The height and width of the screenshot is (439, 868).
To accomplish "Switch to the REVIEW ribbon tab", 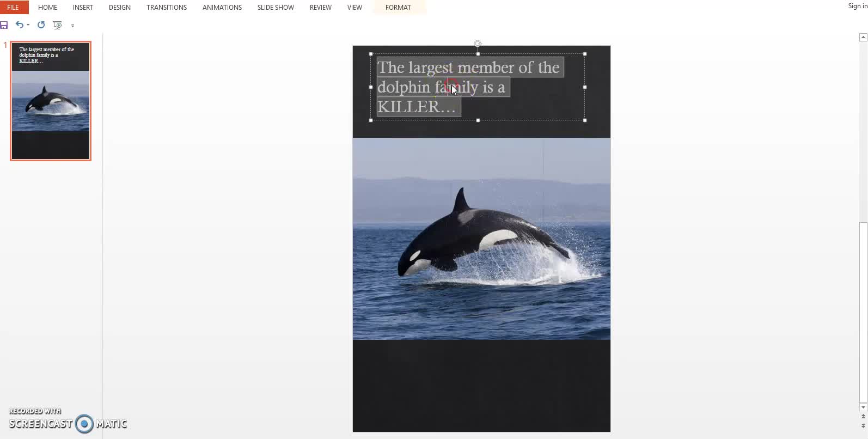I will click(x=321, y=7).
